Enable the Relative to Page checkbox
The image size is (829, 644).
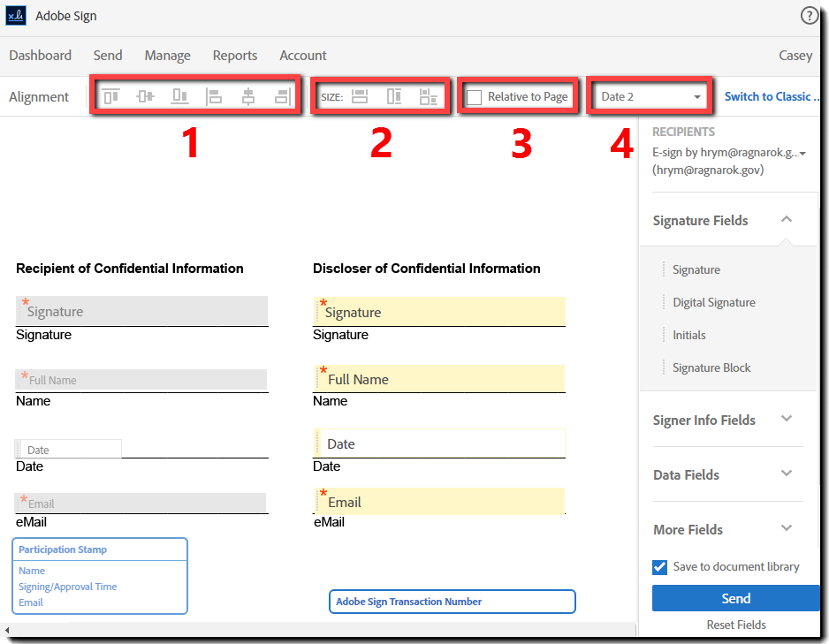tap(474, 96)
